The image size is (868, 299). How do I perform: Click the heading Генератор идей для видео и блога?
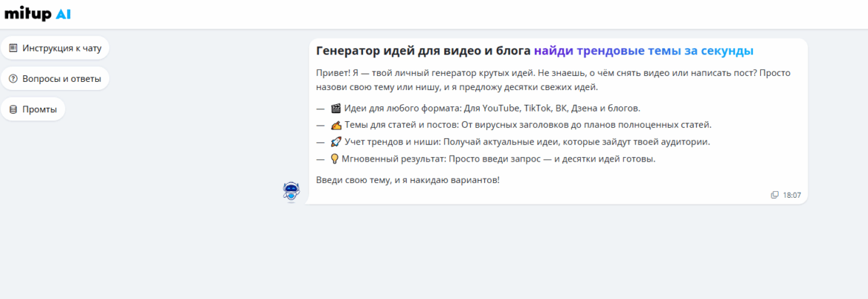(x=423, y=51)
